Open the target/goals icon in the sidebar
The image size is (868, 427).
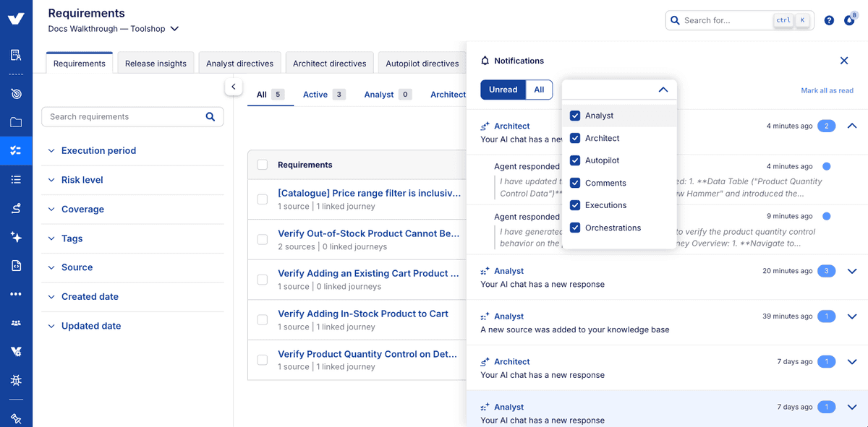(x=16, y=94)
